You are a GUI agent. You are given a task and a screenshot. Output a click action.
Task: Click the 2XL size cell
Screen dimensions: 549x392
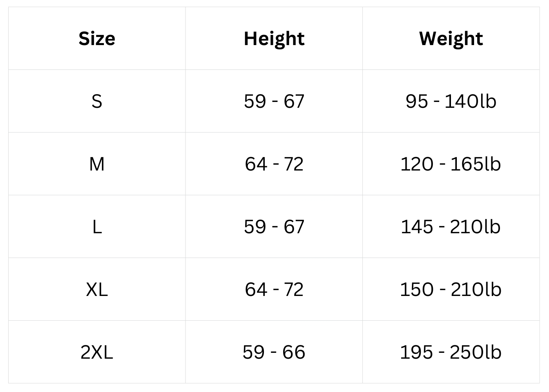97,352
